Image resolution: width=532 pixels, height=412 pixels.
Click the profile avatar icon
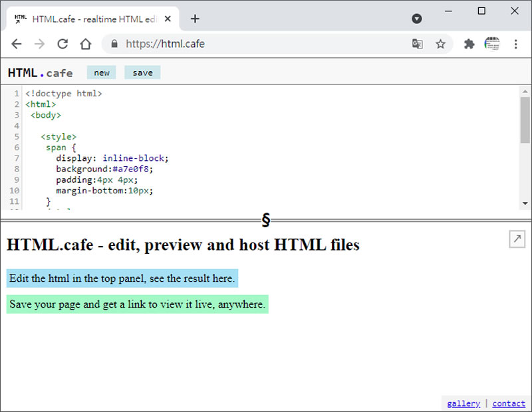click(492, 44)
